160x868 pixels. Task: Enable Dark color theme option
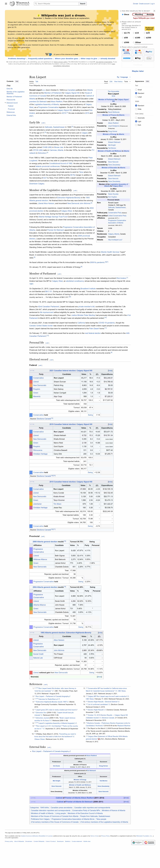coord(136,125)
